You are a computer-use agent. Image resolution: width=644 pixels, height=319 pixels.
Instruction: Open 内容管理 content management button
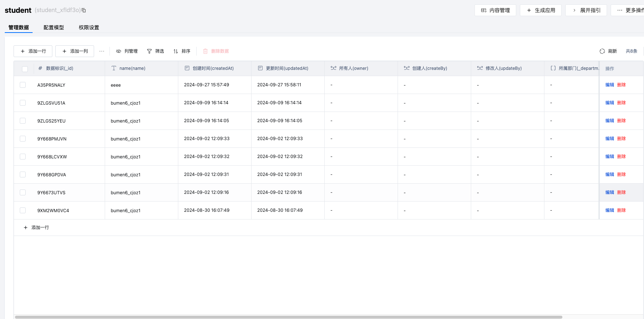point(495,10)
